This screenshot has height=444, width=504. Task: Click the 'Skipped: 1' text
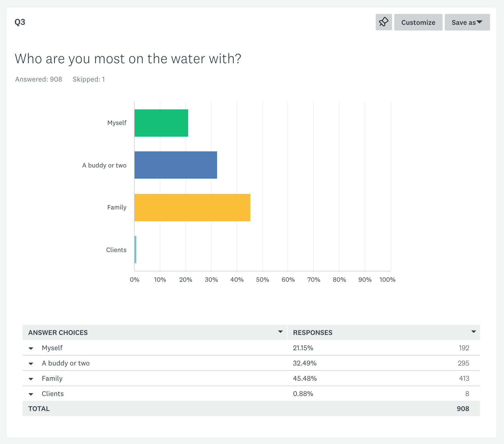(x=89, y=79)
